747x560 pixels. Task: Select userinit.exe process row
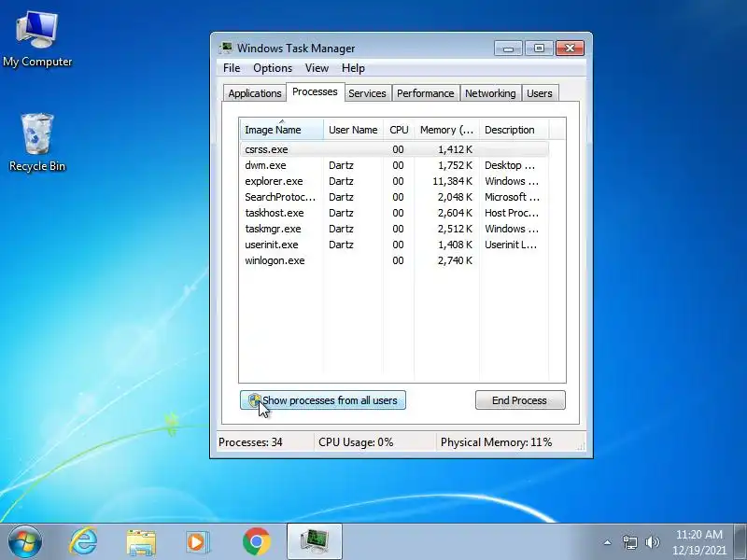tap(394, 245)
